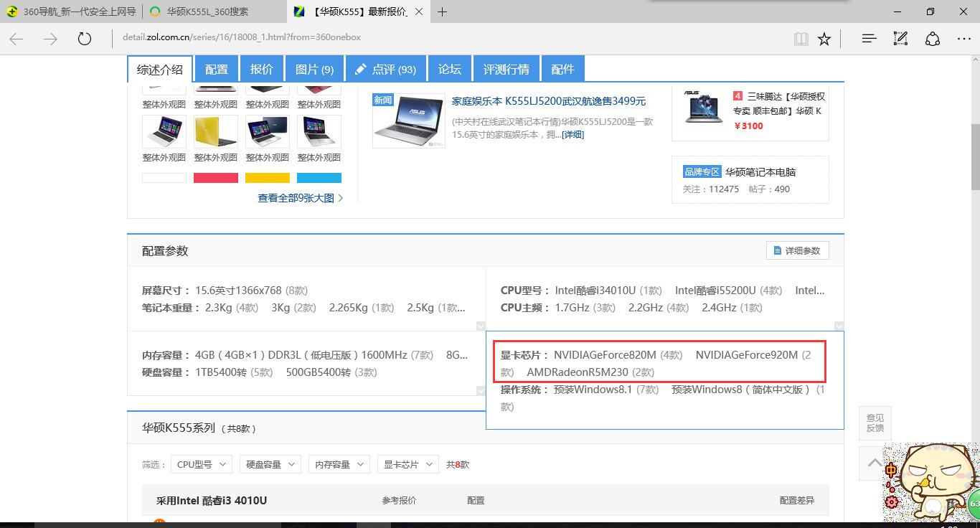Click the NVIDIAGeForce820M graphics option
The height and width of the screenshot is (528, 980).
pyautogui.click(x=605, y=355)
